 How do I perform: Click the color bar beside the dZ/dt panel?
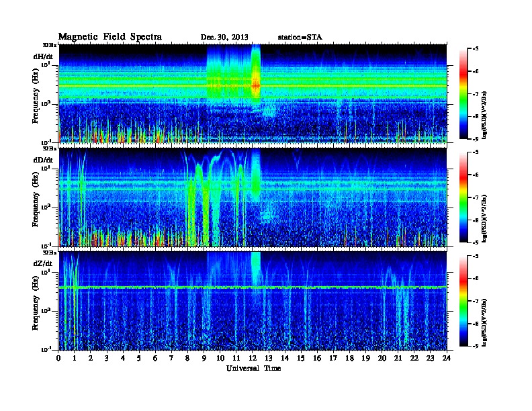(463, 301)
